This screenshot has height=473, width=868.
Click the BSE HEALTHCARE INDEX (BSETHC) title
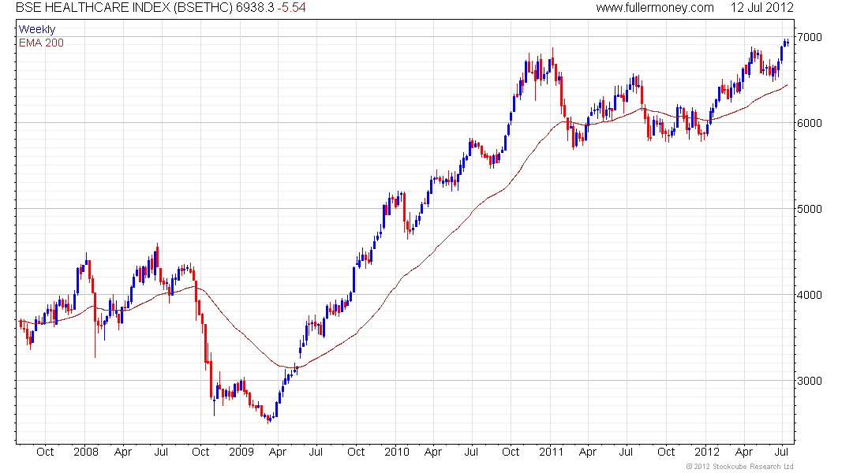tap(124, 8)
